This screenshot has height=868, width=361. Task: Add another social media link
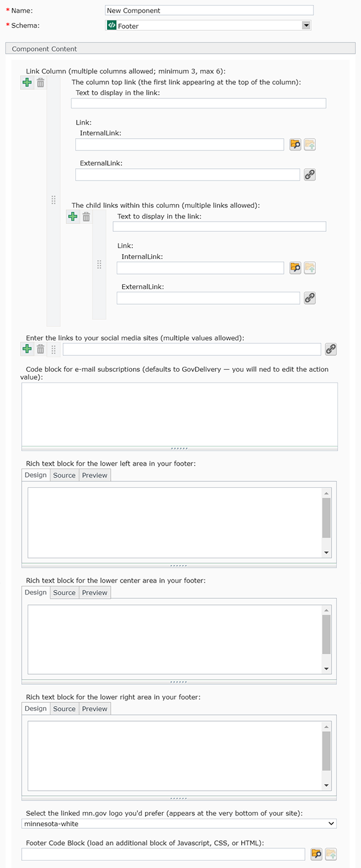coord(27,349)
